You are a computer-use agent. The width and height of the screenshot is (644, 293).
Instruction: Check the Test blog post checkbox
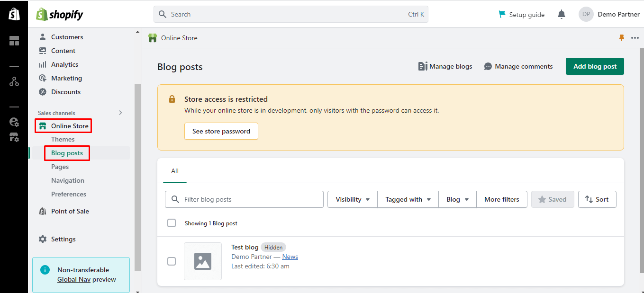(172, 261)
